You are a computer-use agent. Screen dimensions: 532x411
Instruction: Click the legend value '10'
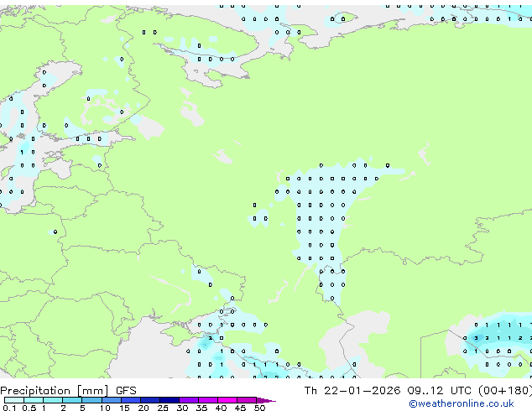pos(105,408)
